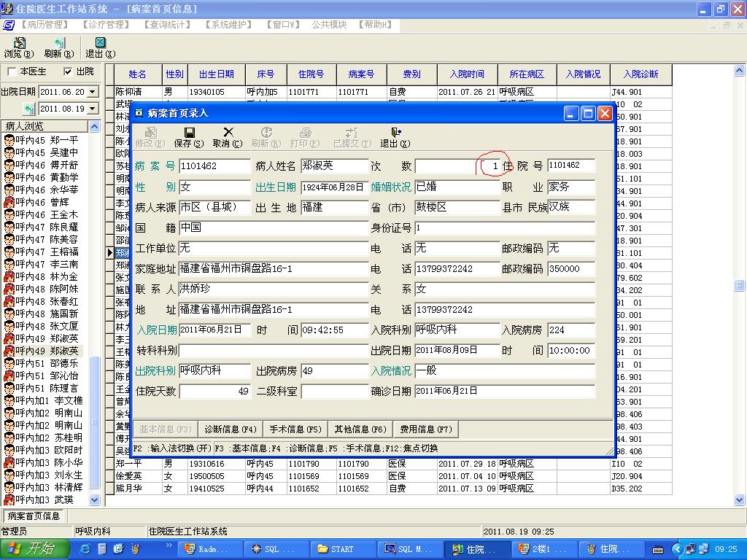Click table row 徐爱英 name cell
The width and height of the screenshot is (747, 560).
point(138,475)
